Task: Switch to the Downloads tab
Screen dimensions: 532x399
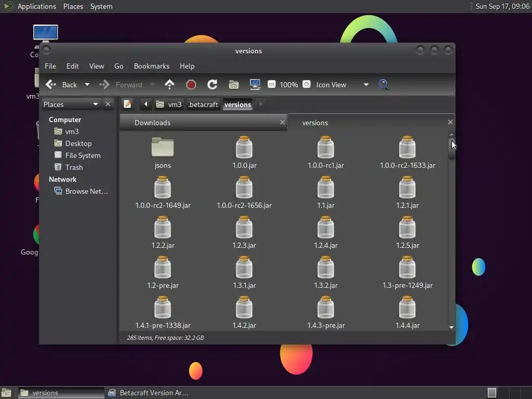Action: 152,123
